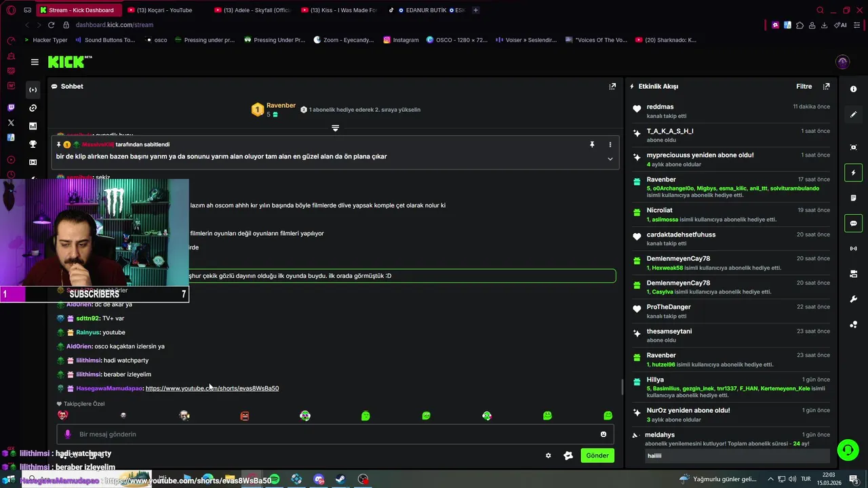This screenshot has height=488, width=868.
Task: Open browser downloads icon
Action: (824, 25)
